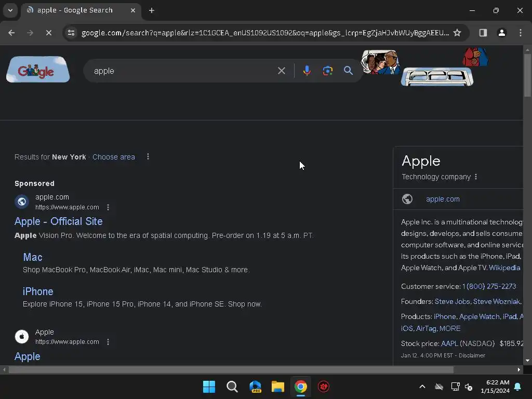532x399 pixels.
Task: Close the apple - Google Search tab
Action: point(133,10)
